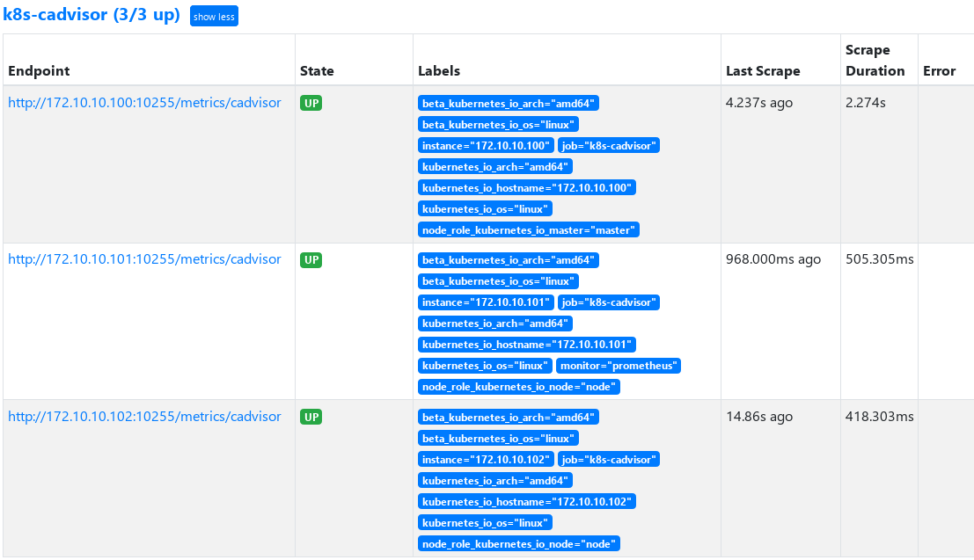Click kubernetes_io_arch="amd64" label in the 172.10.10.102 row
This screenshot has height=560, width=974.
pyautogui.click(x=495, y=481)
